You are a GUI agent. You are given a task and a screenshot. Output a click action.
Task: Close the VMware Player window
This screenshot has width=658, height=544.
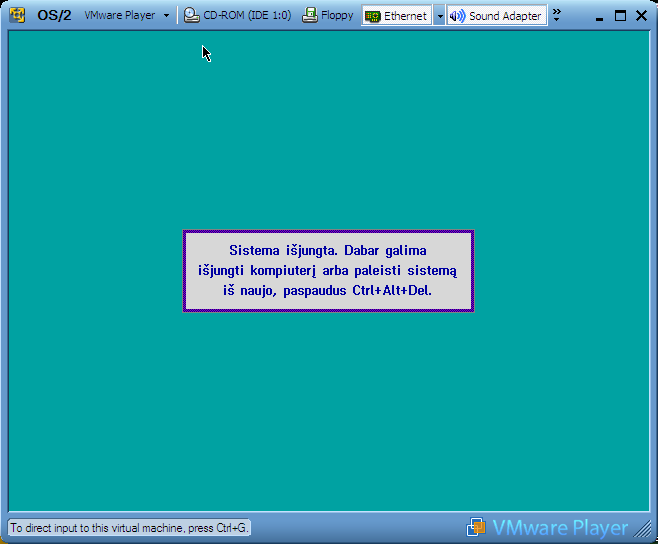point(641,16)
